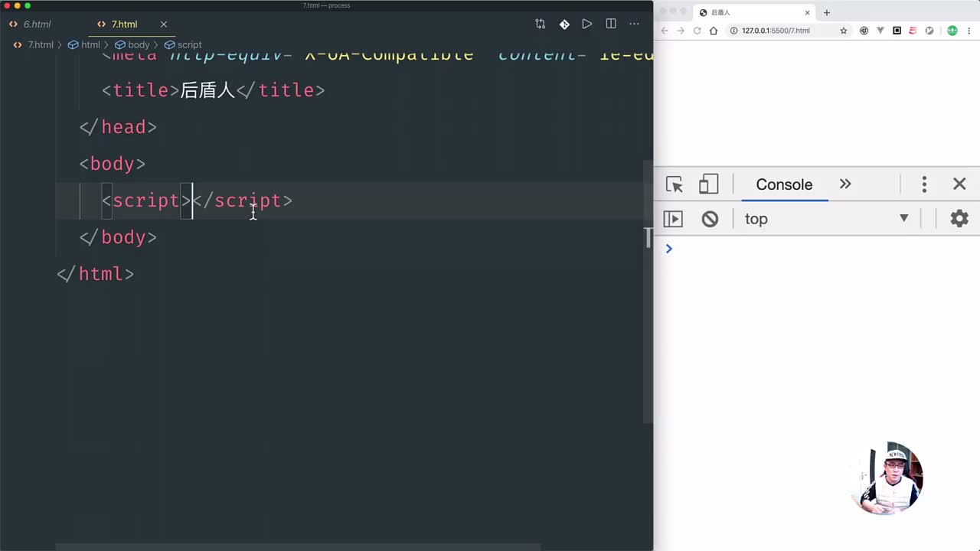
Task: Click the closing body tag
Action: pos(118,237)
